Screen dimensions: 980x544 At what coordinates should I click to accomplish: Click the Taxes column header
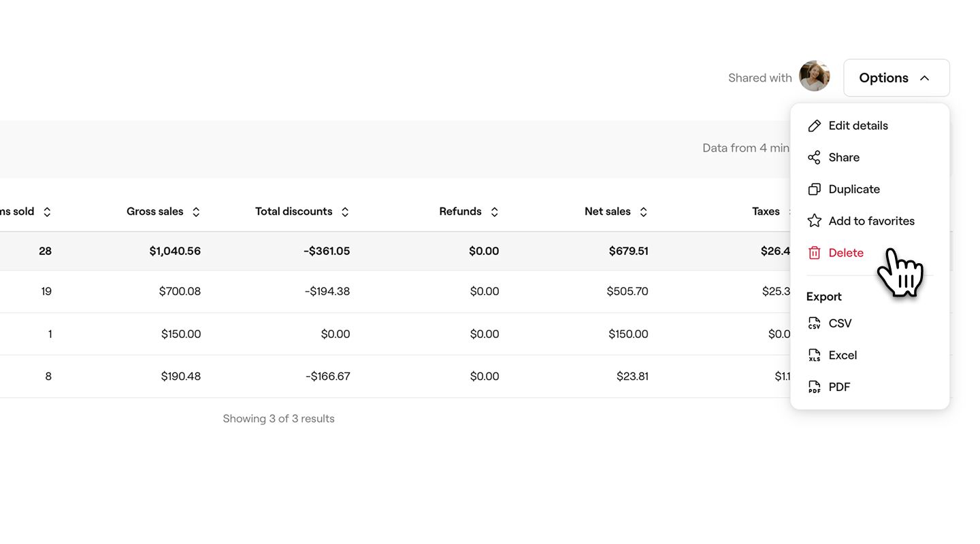[x=766, y=211]
